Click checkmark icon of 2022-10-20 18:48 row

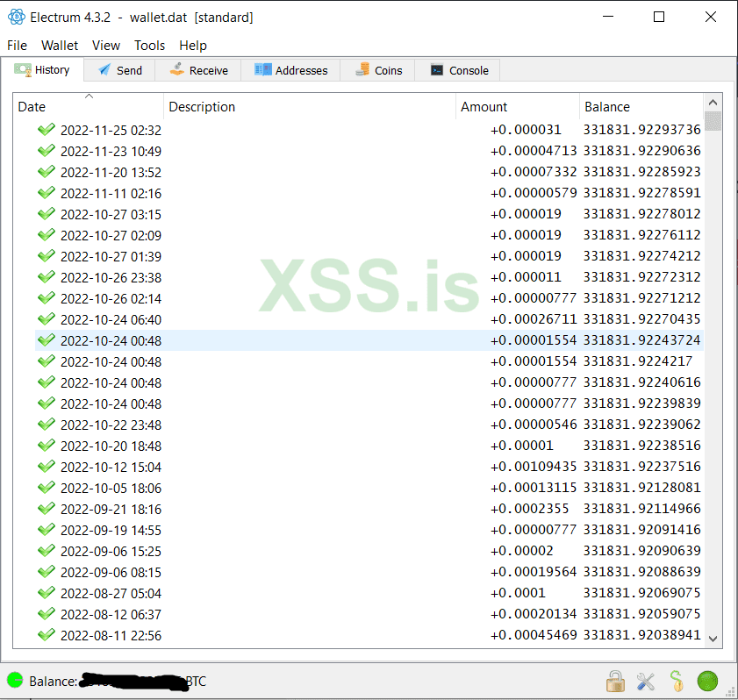click(x=47, y=445)
